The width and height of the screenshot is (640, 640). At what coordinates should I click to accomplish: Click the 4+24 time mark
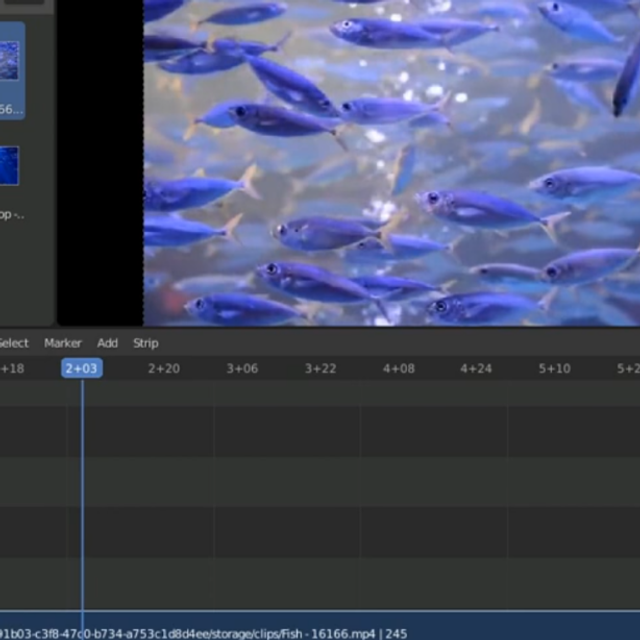(476, 369)
